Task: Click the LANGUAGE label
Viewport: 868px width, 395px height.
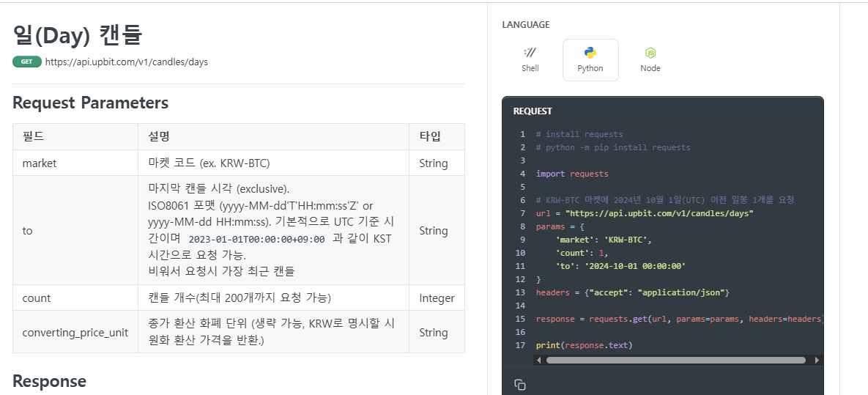Action: point(526,25)
